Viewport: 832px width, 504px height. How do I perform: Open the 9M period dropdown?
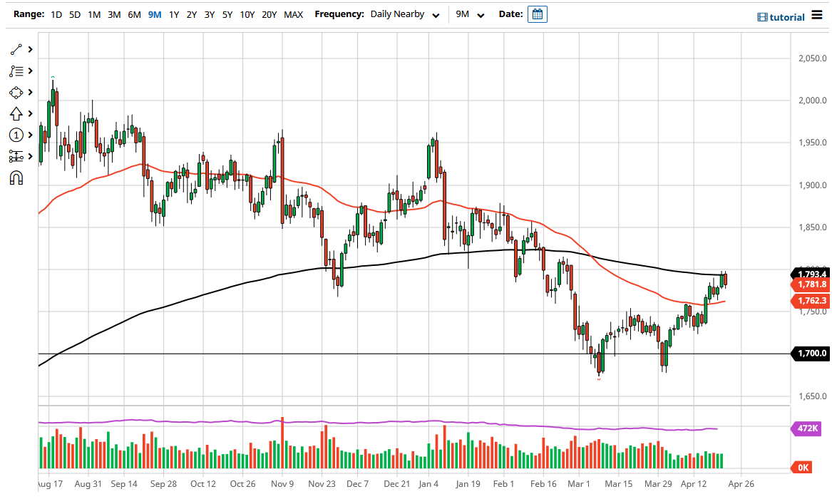(470, 14)
